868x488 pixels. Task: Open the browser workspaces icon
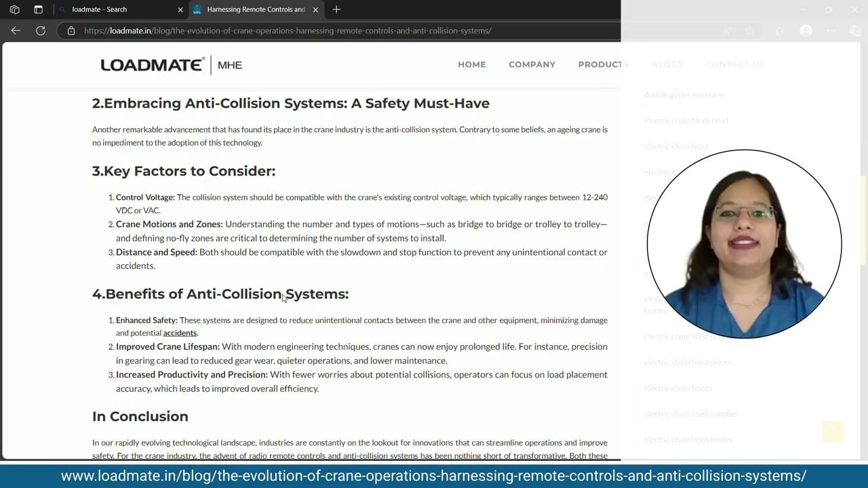click(14, 9)
